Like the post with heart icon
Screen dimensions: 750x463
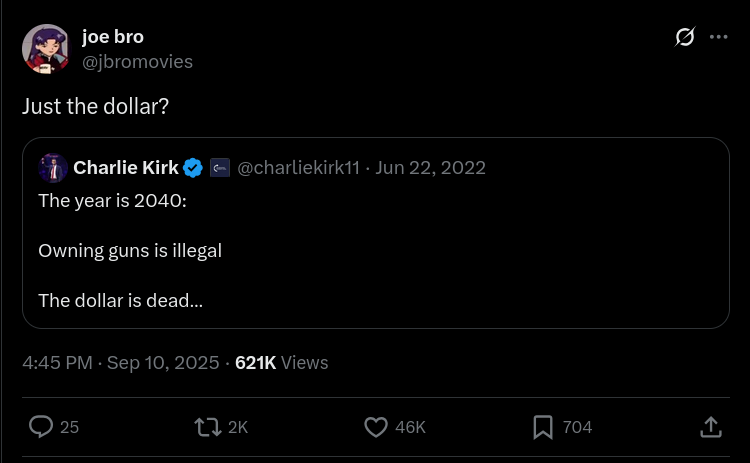click(376, 427)
